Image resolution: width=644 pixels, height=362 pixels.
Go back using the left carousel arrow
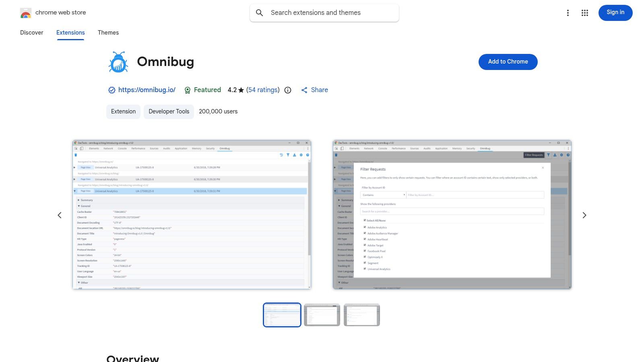pyautogui.click(x=60, y=215)
